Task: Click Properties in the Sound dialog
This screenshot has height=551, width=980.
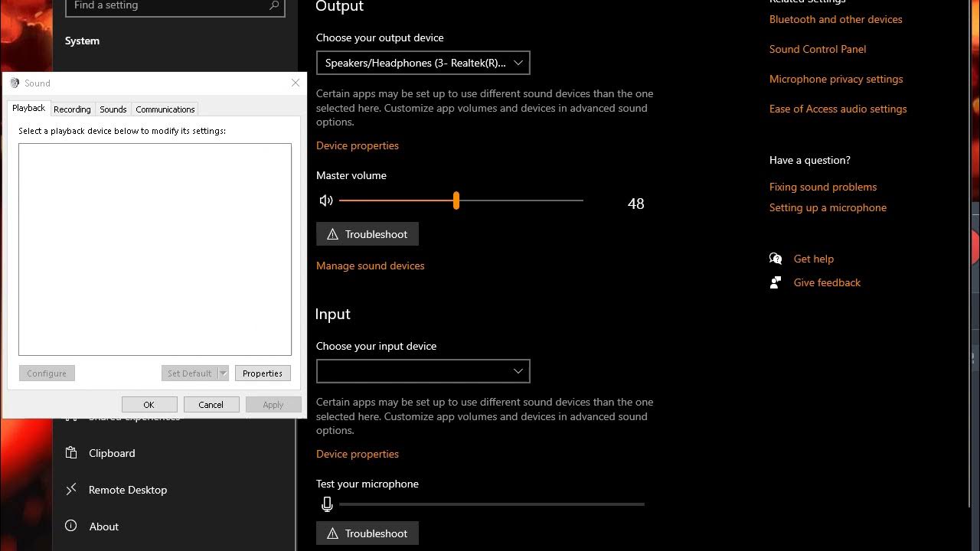Action: pos(263,373)
